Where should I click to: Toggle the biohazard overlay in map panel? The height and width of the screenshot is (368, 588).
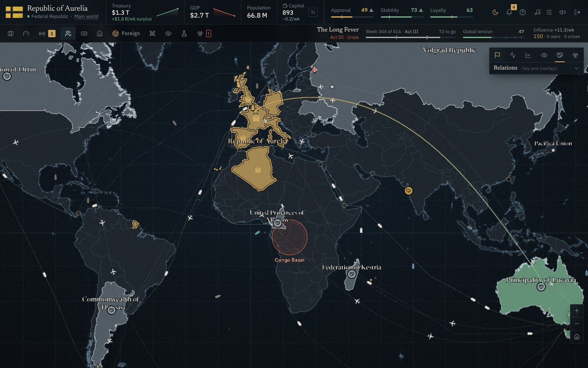point(575,55)
